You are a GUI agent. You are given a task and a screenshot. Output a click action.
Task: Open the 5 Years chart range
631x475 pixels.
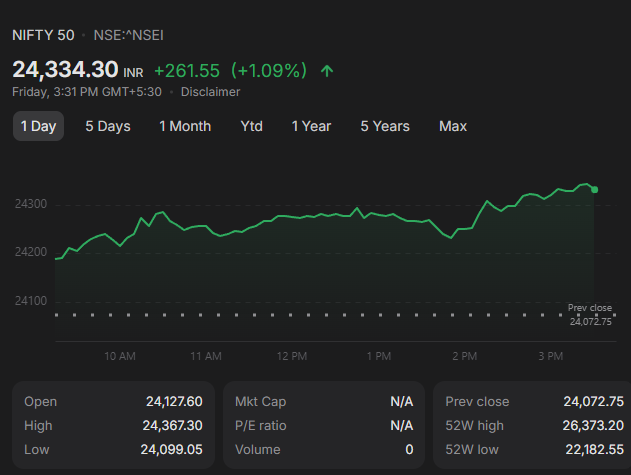[x=385, y=126]
